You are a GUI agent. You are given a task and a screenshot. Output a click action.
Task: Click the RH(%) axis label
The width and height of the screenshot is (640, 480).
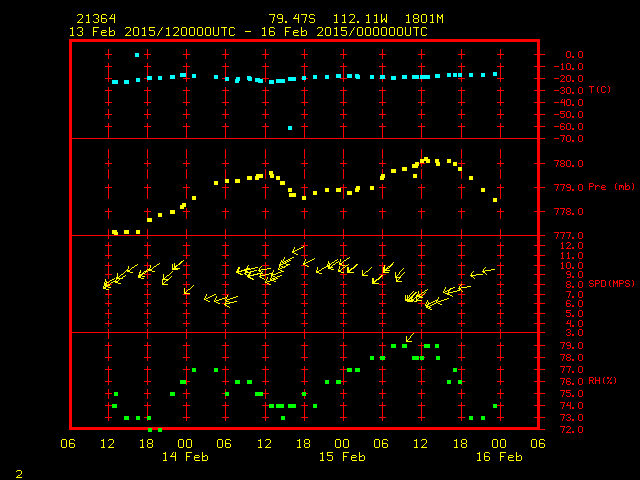pos(602,381)
